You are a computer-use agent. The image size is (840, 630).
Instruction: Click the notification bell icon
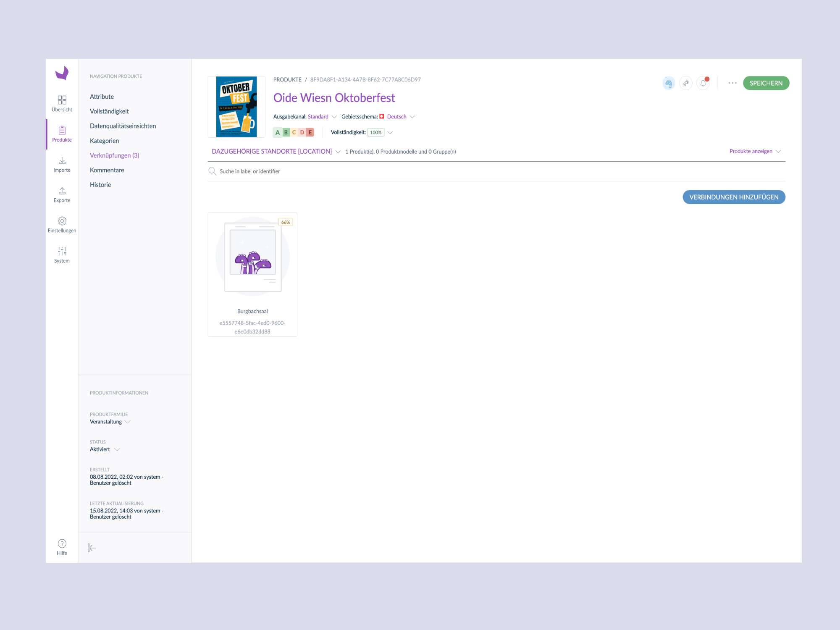pyautogui.click(x=703, y=83)
